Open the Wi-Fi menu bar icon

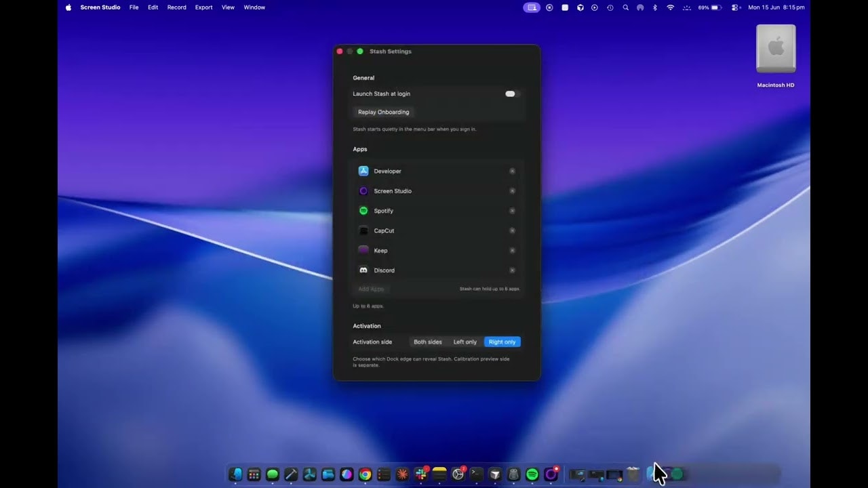point(671,7)
